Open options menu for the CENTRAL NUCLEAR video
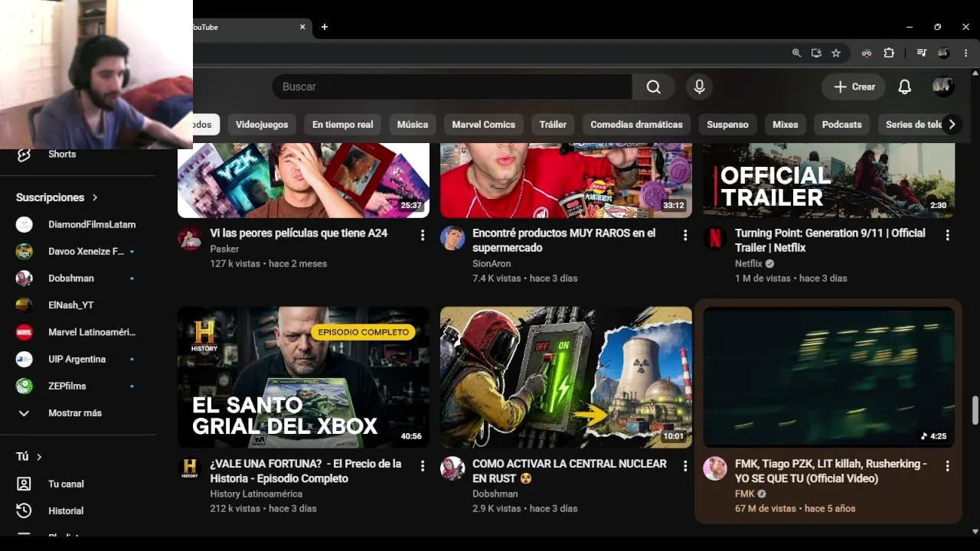 click(x=685, y=466)
